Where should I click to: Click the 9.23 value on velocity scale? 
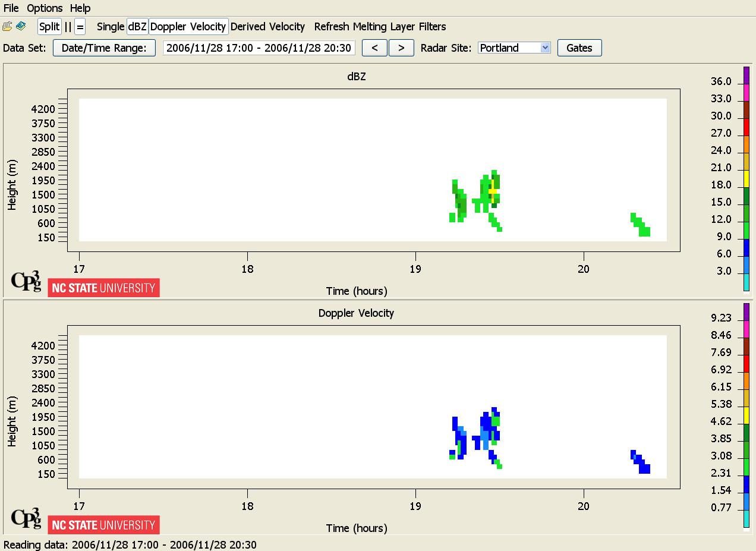721,318
